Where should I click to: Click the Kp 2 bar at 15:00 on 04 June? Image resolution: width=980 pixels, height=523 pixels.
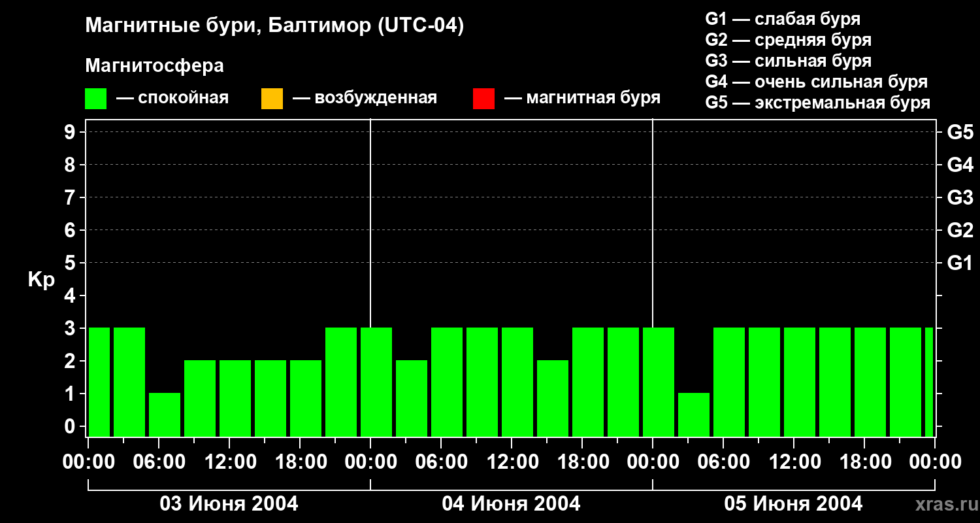pyautogui.click(x=553, y=398)
